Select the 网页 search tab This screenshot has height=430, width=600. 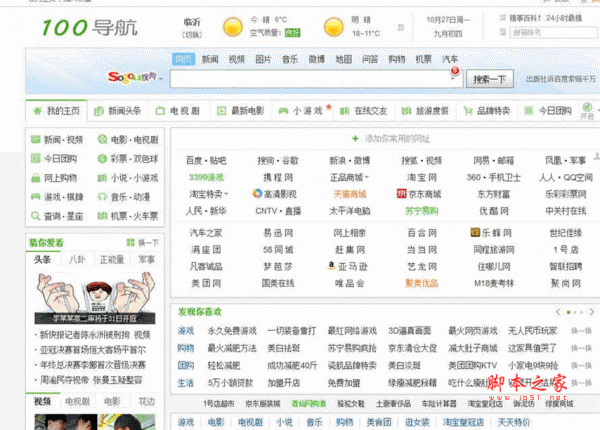pyautogui.click(x=184, y=59)
